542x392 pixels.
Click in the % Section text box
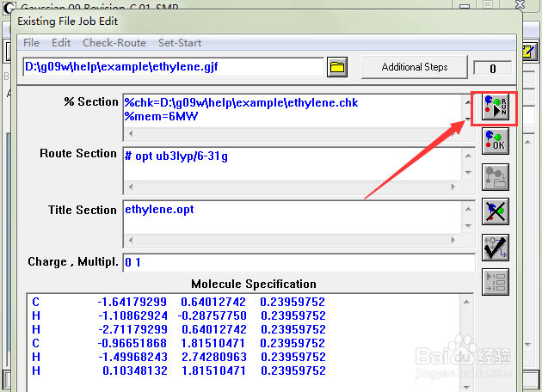(293, 111)
